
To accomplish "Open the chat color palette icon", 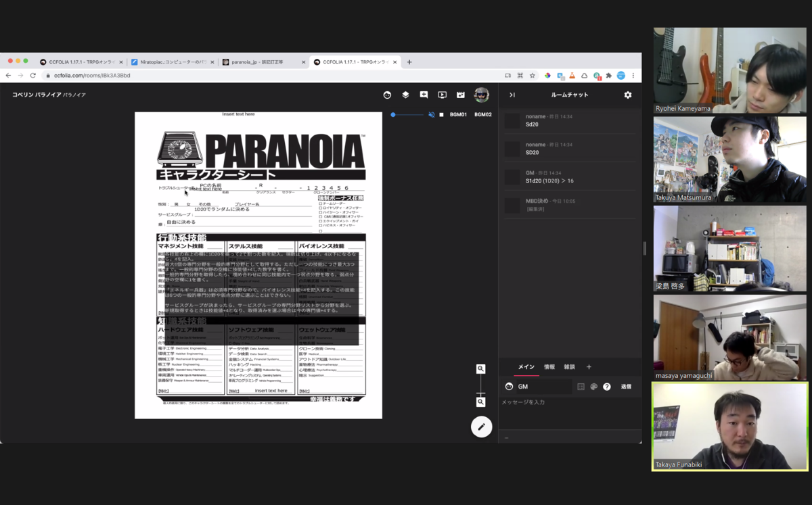I will (x=593, y=387).
